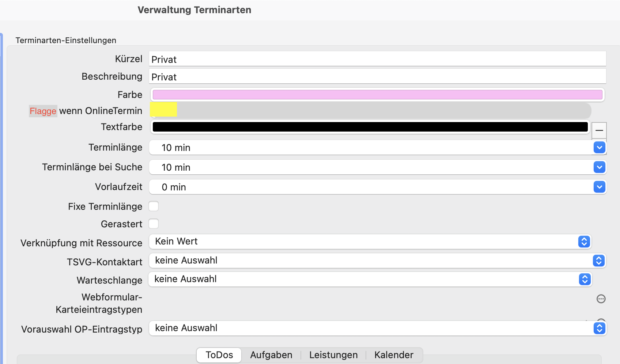Open Verknüpfung mit Ressource popup menu
620x364 pixels.
[x=584, y=242]
